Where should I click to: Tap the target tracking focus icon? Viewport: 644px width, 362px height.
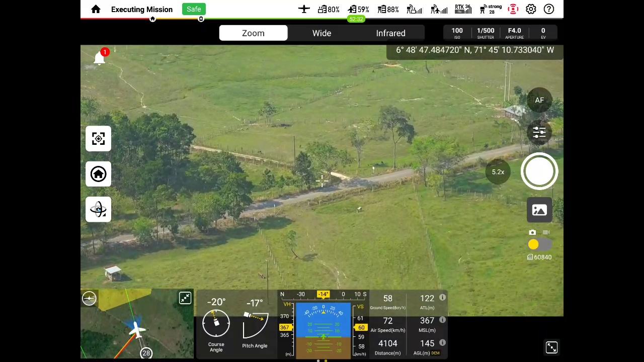(98, 138)
